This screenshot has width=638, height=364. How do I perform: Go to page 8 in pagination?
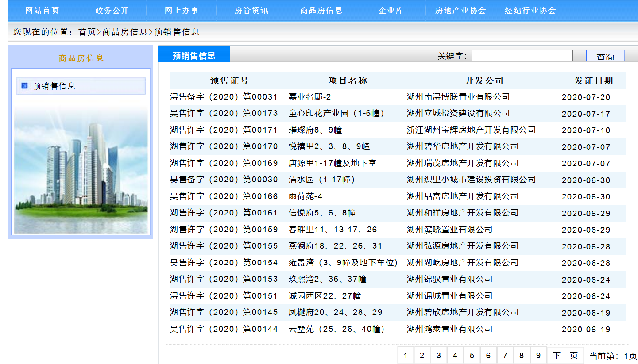tap(522, 355)
